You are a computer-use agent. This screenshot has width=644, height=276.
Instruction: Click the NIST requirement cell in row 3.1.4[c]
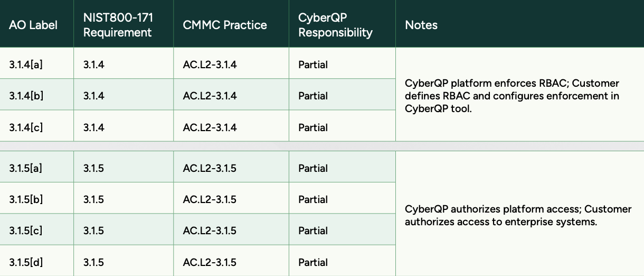click(x=94, y=127)
